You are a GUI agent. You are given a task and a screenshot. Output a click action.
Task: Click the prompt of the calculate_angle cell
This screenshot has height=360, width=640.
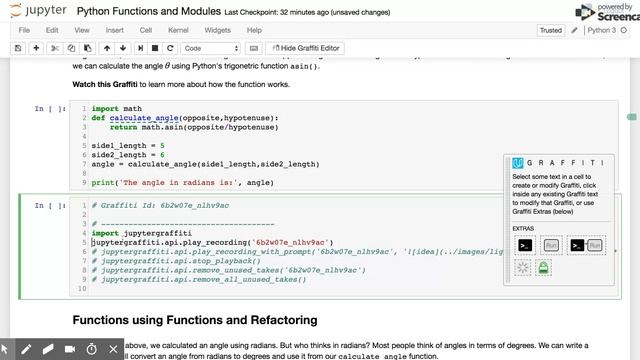50,109
